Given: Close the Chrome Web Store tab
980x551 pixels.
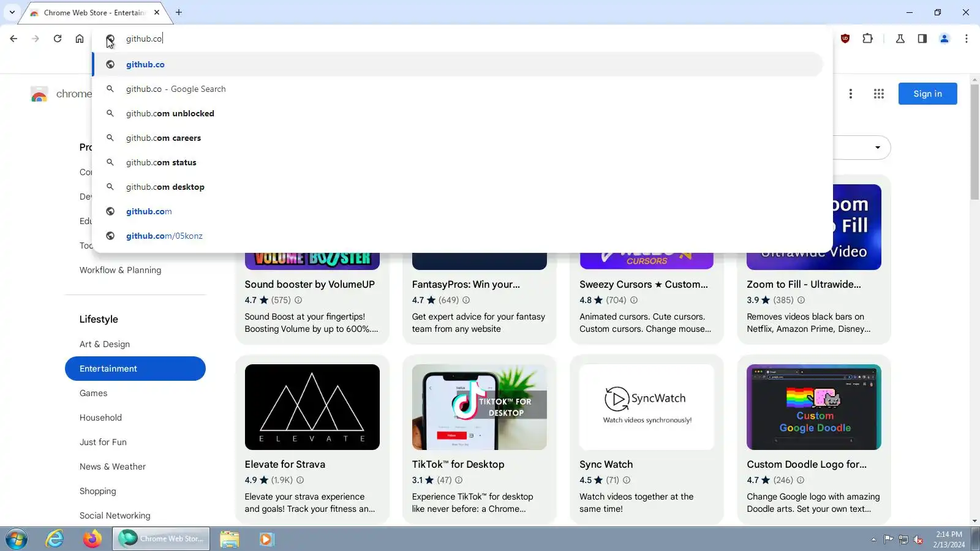Looking at the screenshot, I should tap(157, 12).
